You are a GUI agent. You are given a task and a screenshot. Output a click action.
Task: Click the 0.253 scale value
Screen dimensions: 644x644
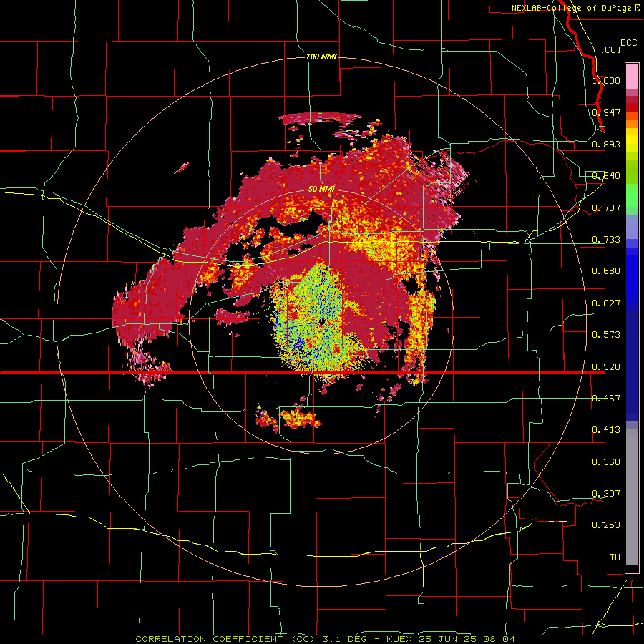point(606,525)
